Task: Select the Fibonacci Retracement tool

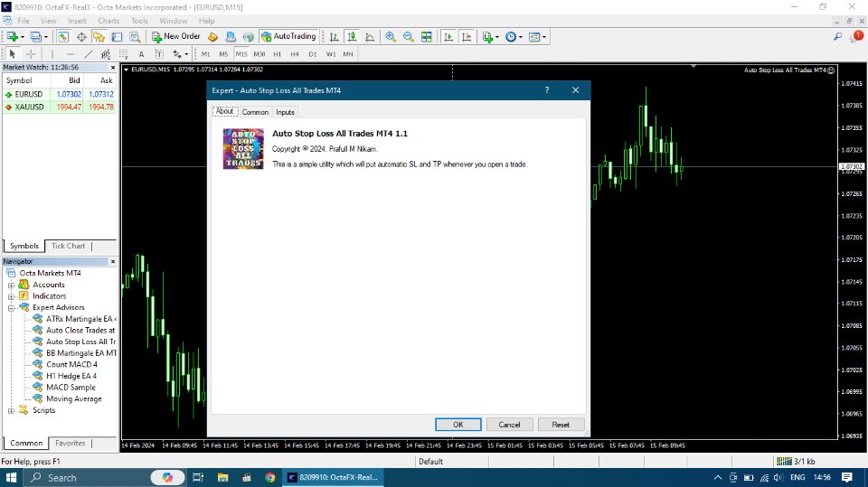Action: [124, 53]
